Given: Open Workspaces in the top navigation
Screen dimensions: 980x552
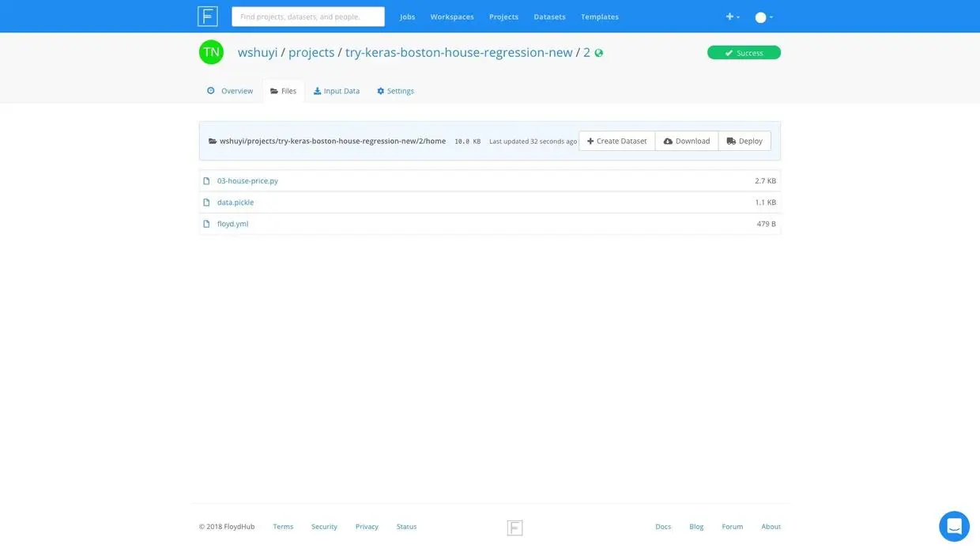Looking at the screenshot, I should click(452, 17).
